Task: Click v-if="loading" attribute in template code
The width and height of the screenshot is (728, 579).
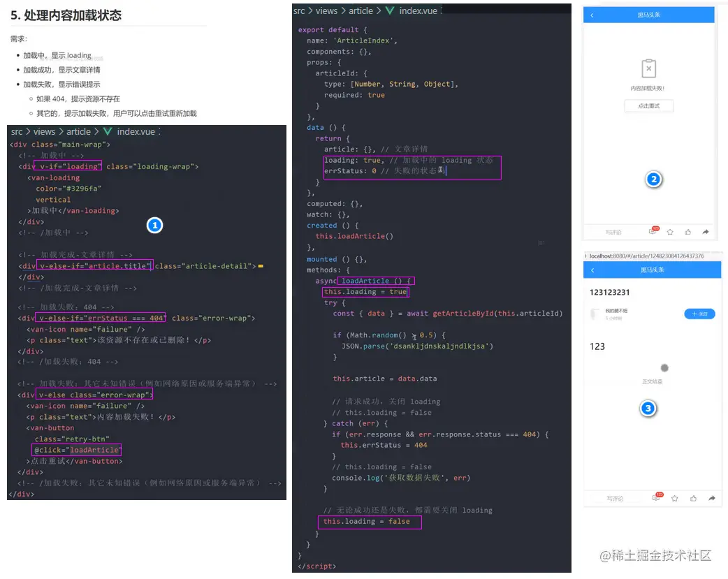Action: (x=68, y=167)
